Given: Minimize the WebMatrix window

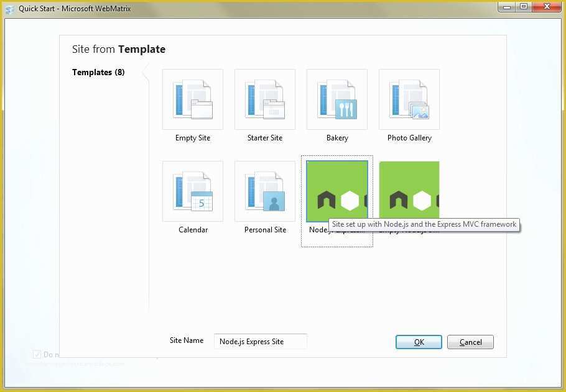Looking at the screenshot, I should [x=507, y=7].
